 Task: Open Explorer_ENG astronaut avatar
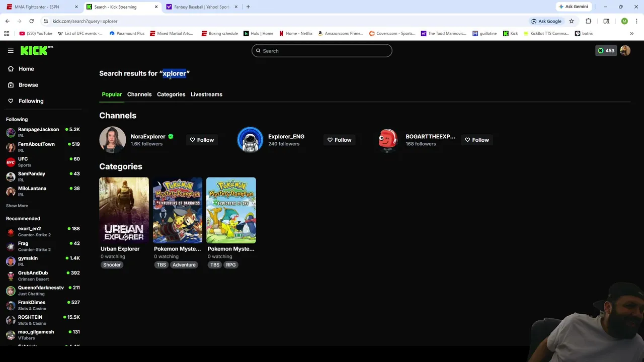[250, 140]
